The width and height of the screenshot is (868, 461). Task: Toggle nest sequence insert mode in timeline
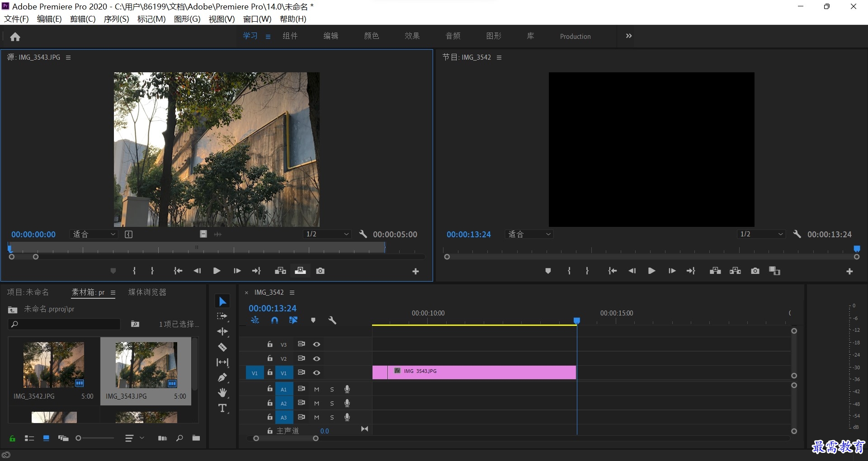point(255,320)
